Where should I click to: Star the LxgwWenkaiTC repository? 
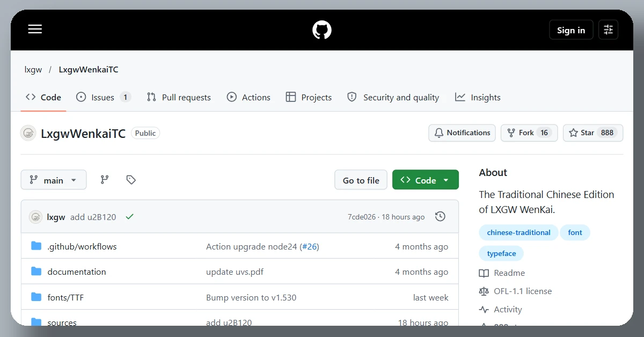click(x=593, y=133)
